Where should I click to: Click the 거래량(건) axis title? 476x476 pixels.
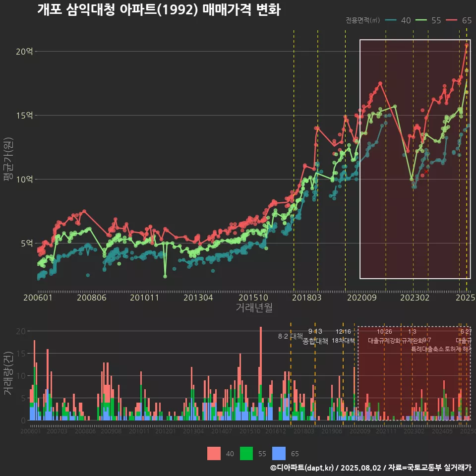click(8, 373)
